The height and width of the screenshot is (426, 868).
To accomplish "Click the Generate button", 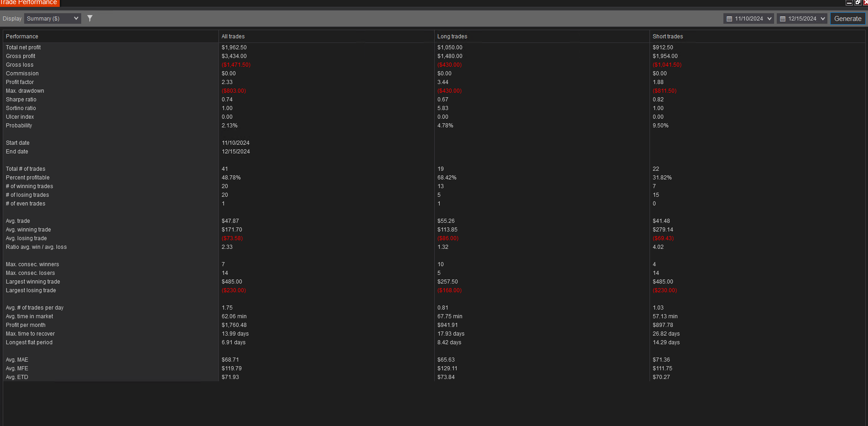I will click(x=847, y=19).
